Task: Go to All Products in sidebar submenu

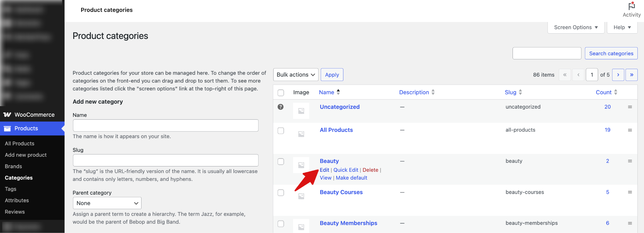Action: (19, 144)
